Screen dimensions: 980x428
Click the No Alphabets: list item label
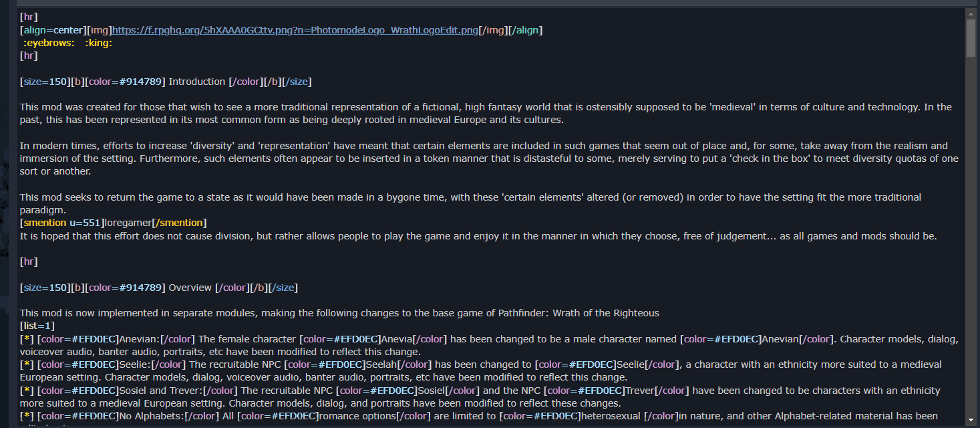(152, 416)
